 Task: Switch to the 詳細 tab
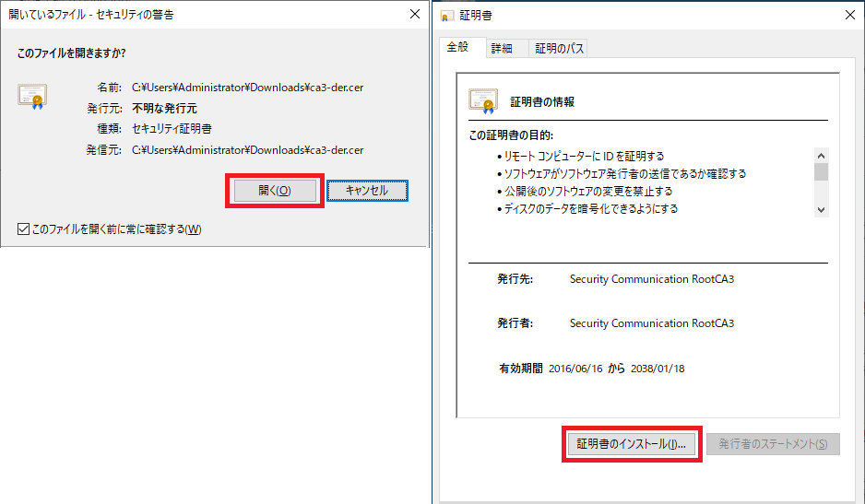click(502, 49)
